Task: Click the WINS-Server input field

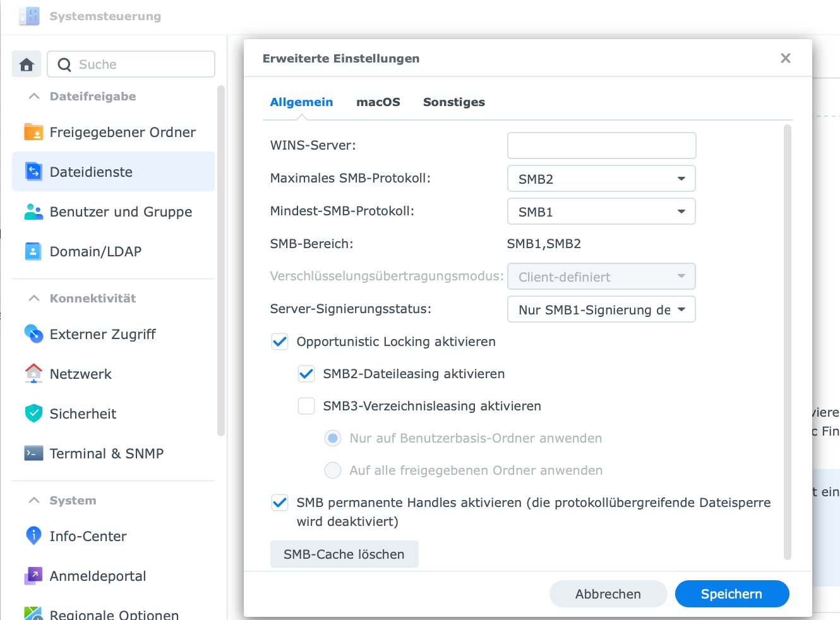Action: [x=601, y=146]
